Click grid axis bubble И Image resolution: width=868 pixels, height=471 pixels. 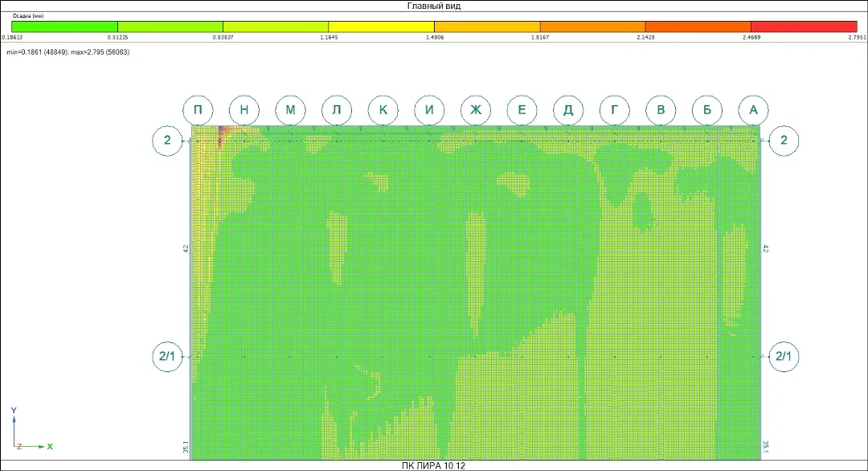coord(429,109)
